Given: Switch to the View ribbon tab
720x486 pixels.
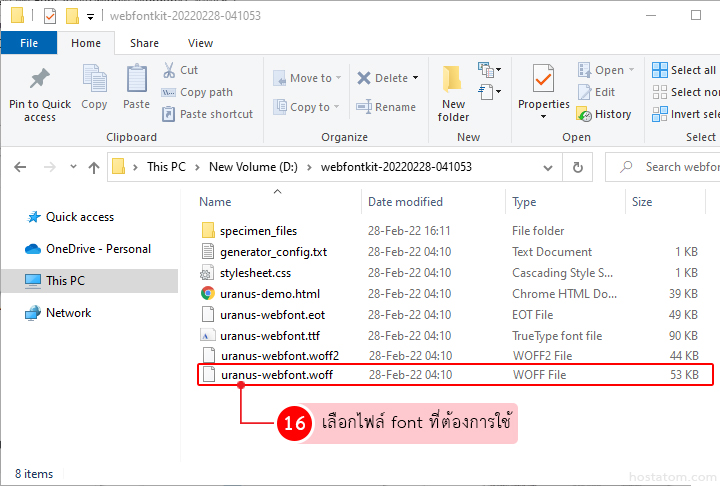Looking at the screenshot, I should (x=200, y=43).
